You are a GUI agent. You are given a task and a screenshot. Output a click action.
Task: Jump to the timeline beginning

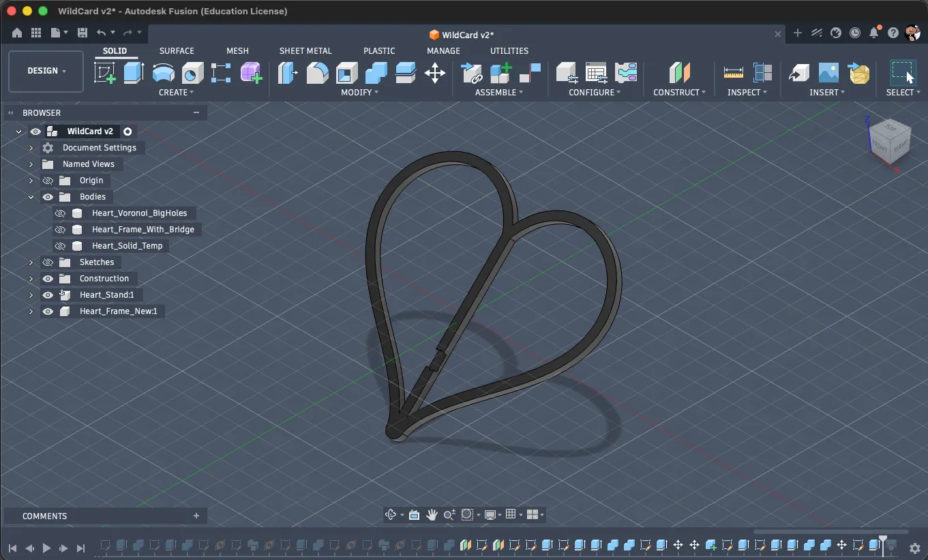tap(12, 548)
